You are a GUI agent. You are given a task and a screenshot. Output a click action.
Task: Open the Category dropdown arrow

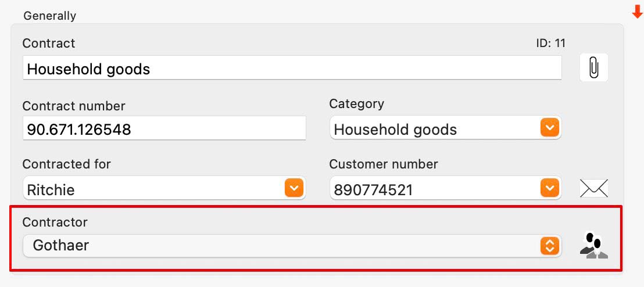coord(549,129)
